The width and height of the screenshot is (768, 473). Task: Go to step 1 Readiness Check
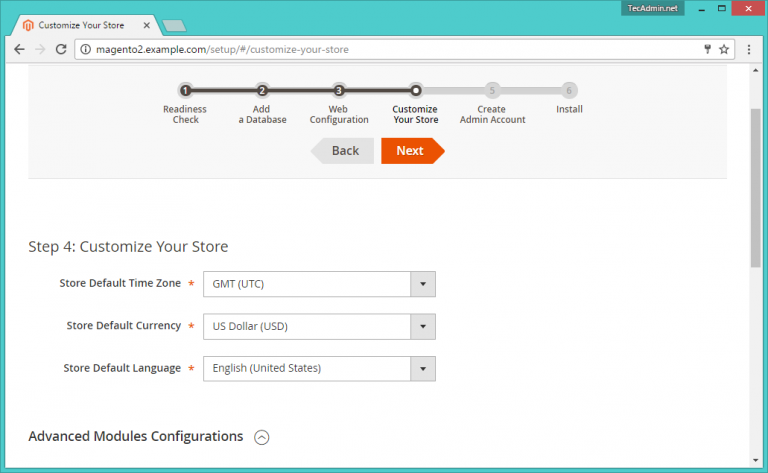tap(185, 90)
